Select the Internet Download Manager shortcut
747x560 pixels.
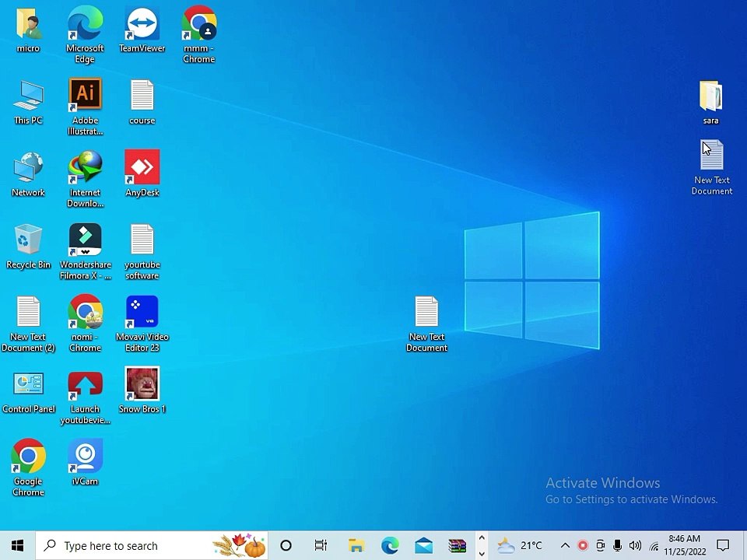click(x=85, y=179)
